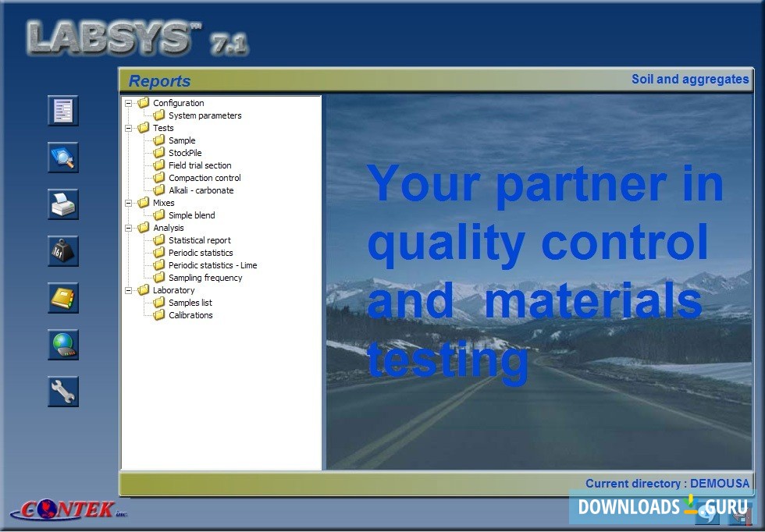Screen dimensions: 765x532
Task: Click the Current directory DEMOUSA text
Action: tap(667, 483)
